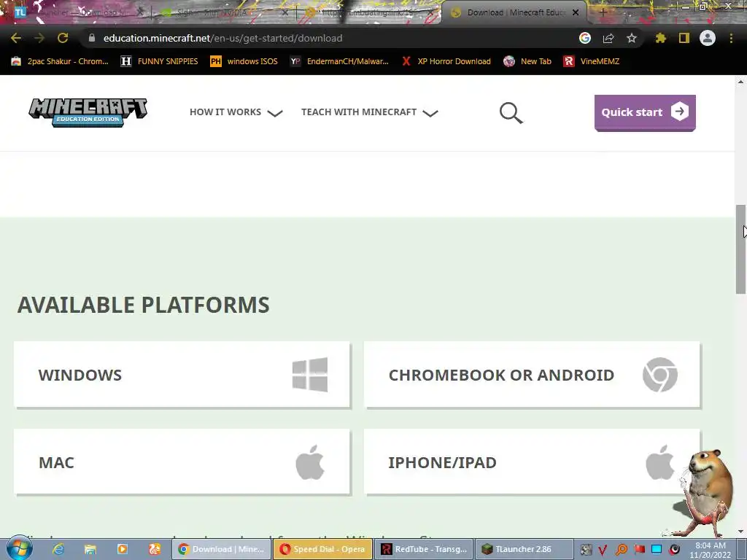Image resolution: width=747 pixels, height=560 pixels.
Task: Open UC Browser taskbar icon
Action: [155, 549]
